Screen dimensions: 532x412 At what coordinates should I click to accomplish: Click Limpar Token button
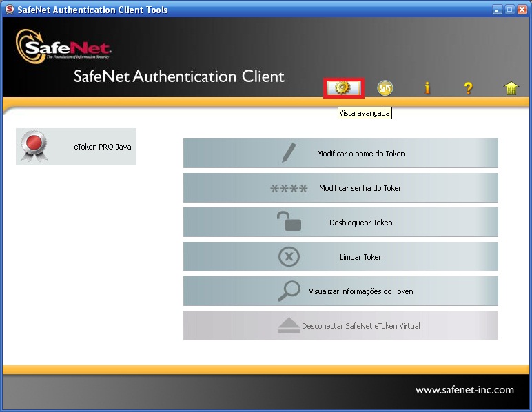coord(340,257)
